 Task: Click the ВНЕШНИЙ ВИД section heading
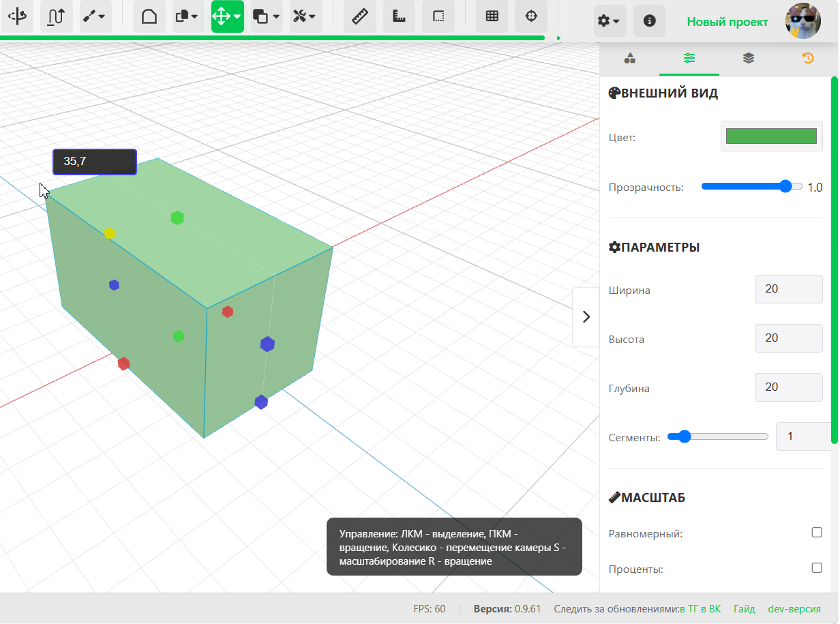[663, 93]
